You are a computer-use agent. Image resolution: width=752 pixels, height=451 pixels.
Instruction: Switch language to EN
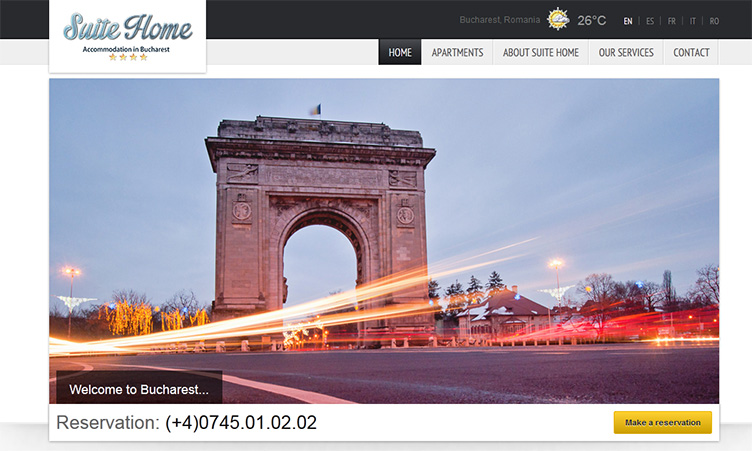coord(628,21)
